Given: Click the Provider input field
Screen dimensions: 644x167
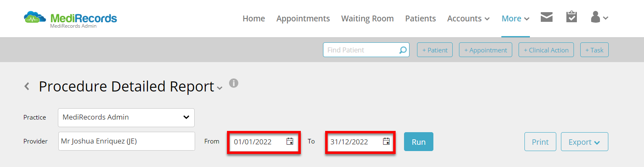Looking at the screenshot, I should click(126, 141).
